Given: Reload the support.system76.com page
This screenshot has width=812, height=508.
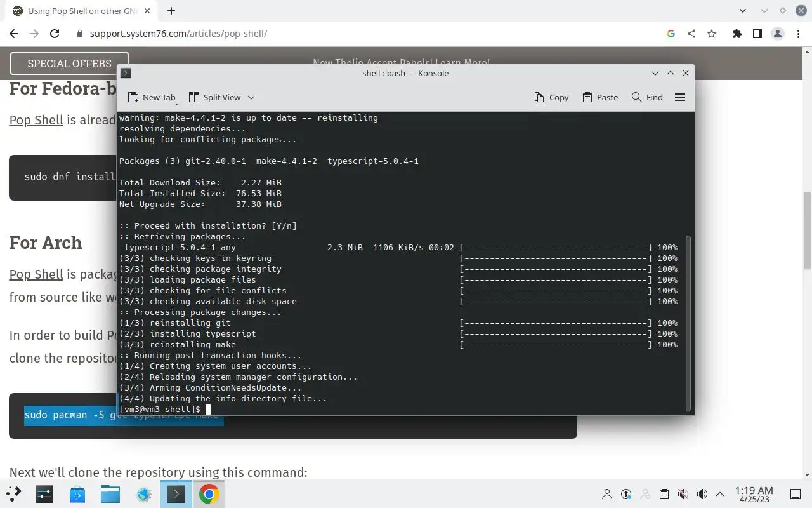Looking at the screenshot, I should pos(55,34).
